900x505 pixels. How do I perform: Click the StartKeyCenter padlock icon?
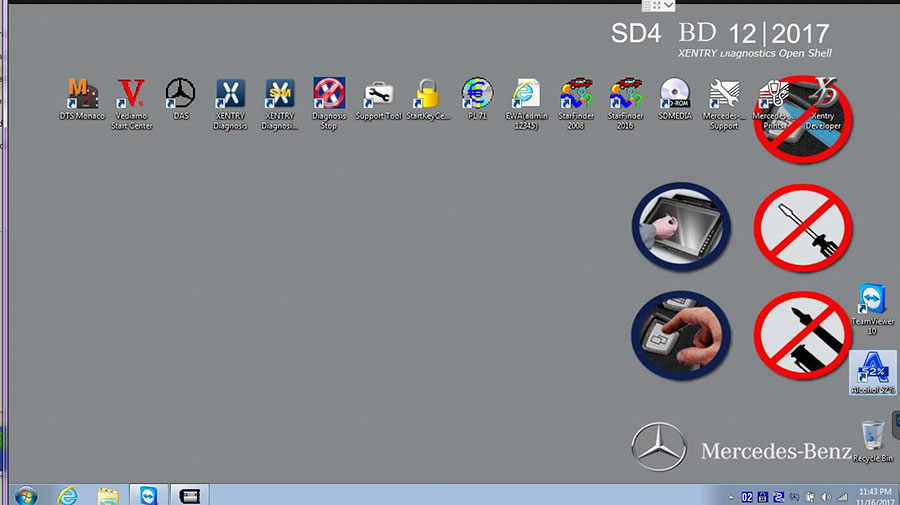click(428, 95)
